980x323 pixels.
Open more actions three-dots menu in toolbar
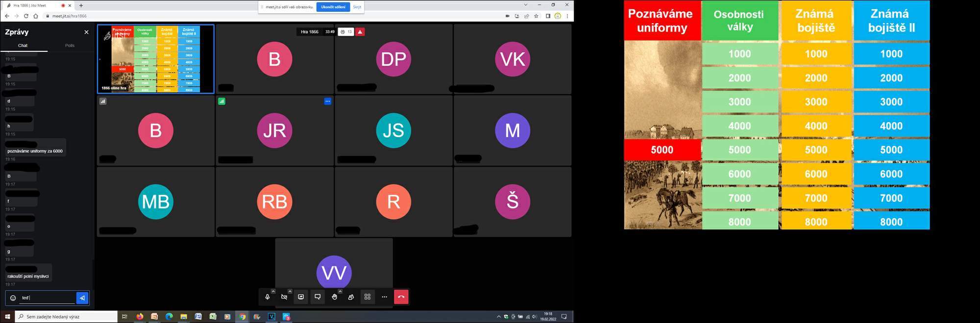[x=384, y=297]
